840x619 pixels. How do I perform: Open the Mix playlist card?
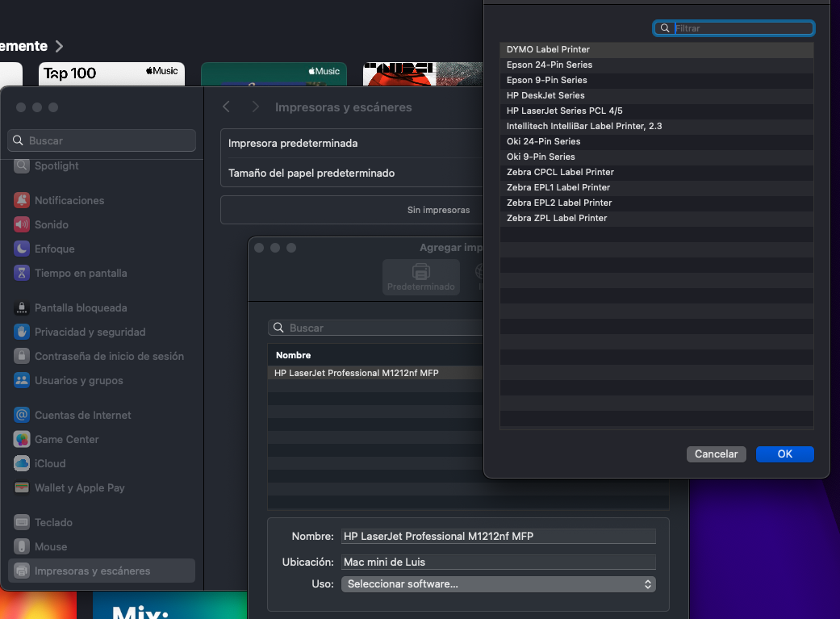click(169, 605)
